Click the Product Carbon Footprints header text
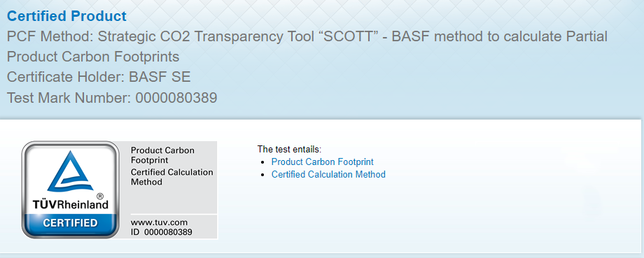This screenshot has width=644, height=258. click(x=93, y=57)
